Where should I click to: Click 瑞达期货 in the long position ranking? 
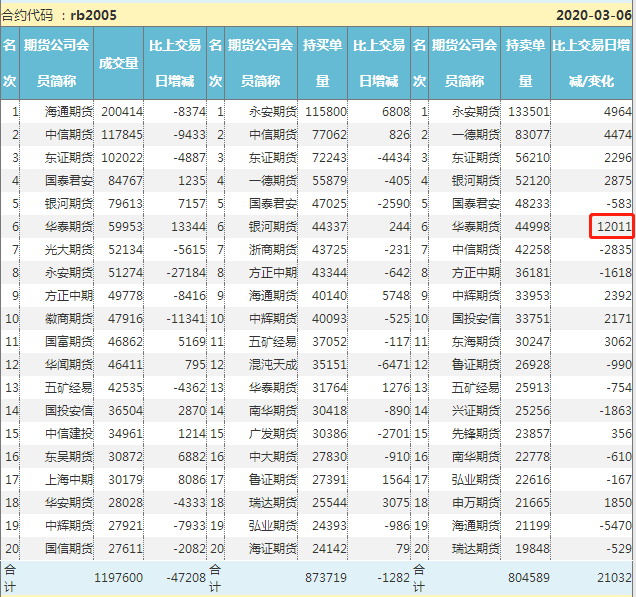(x=273, y=503)
